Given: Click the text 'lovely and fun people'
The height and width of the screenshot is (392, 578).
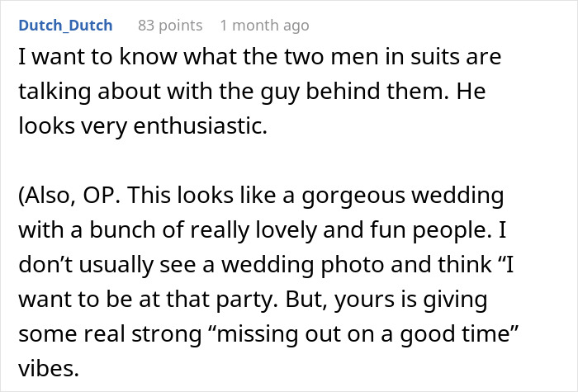Looking at the screenshot, I should click(x=373, y=230).
